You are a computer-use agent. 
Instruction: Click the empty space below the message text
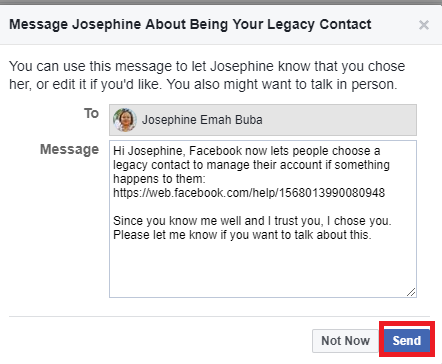[x=263, y=268]
